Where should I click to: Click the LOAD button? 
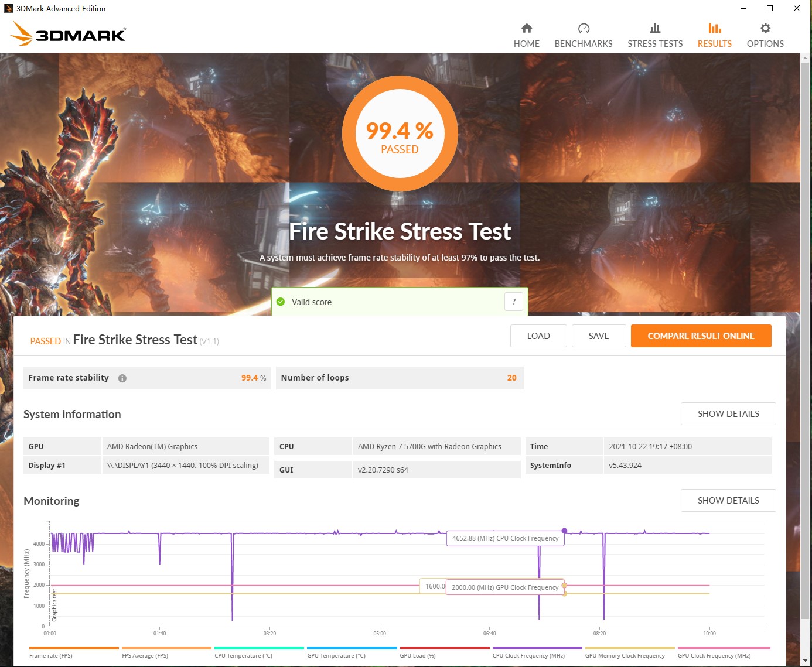538,336
